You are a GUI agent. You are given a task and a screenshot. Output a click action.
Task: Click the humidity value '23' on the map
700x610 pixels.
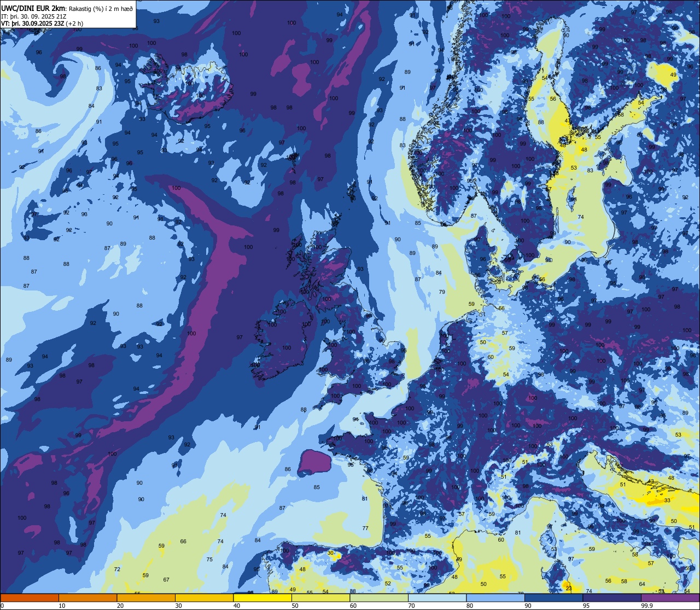(569, 588)
